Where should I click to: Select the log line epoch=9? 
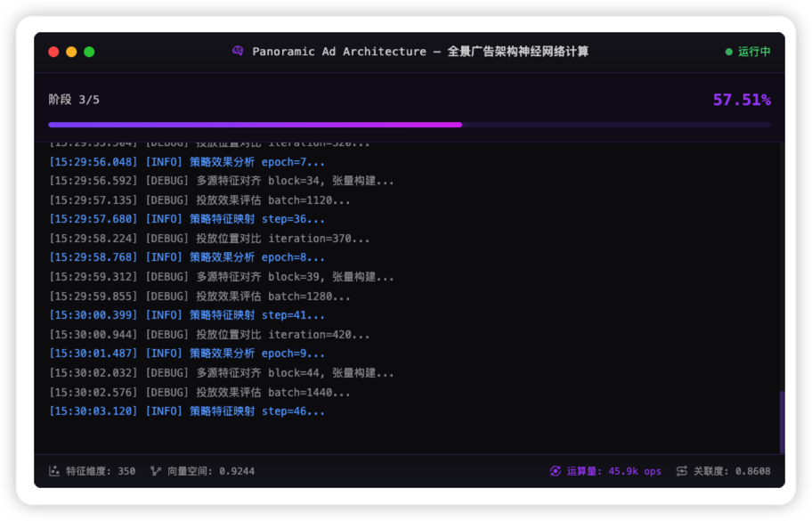pos(187,354)
